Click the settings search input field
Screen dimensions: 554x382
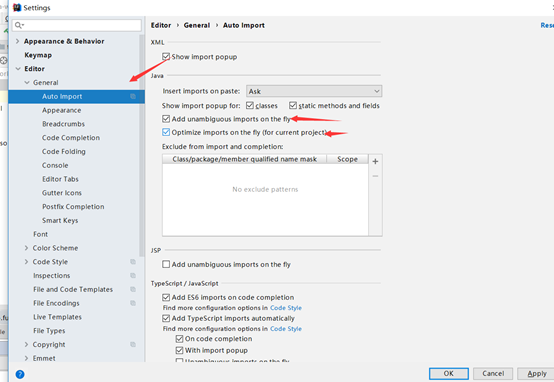click(x=77, y=25)
